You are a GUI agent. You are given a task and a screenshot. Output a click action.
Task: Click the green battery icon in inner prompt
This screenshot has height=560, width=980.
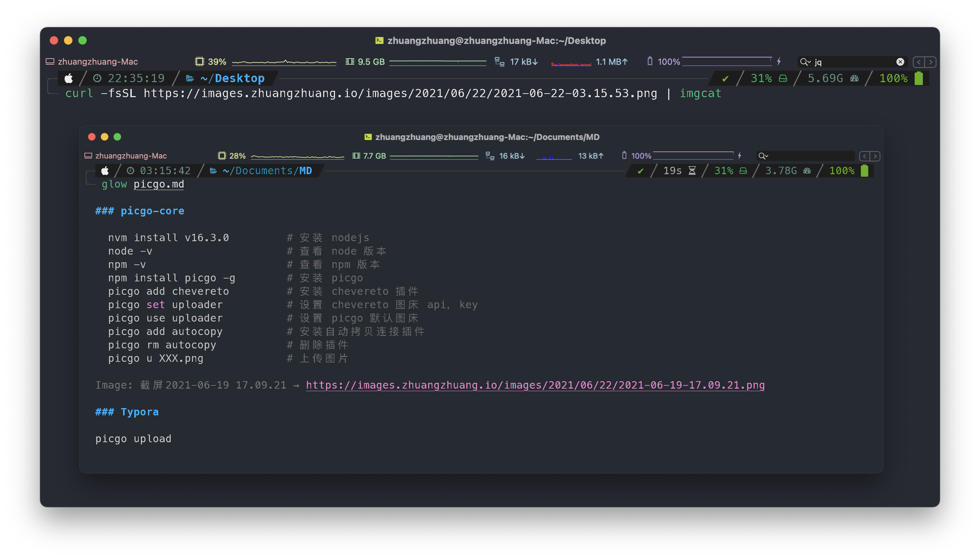pos(864,170)
